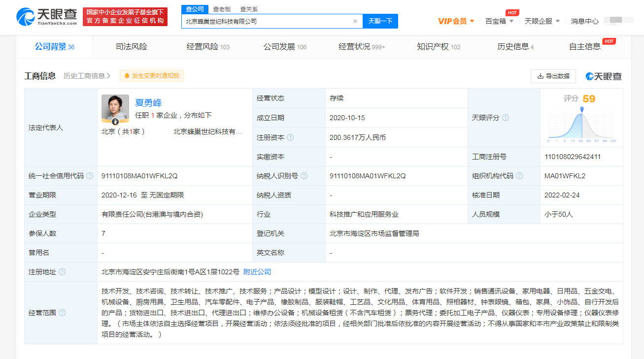The width and height of the screenshot is (644, 359).
Task: Open help icon next to 组织机构代码
Action: [519, 176]
